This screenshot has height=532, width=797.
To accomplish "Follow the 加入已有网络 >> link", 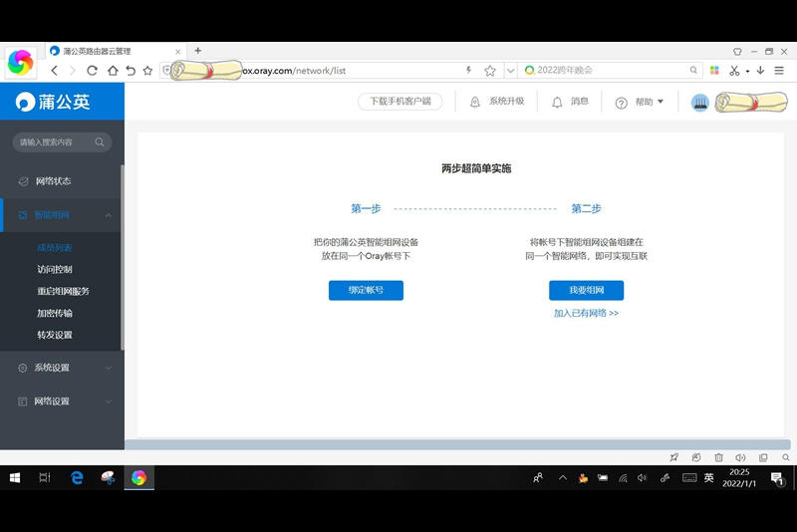I will (x=586, y=313).
